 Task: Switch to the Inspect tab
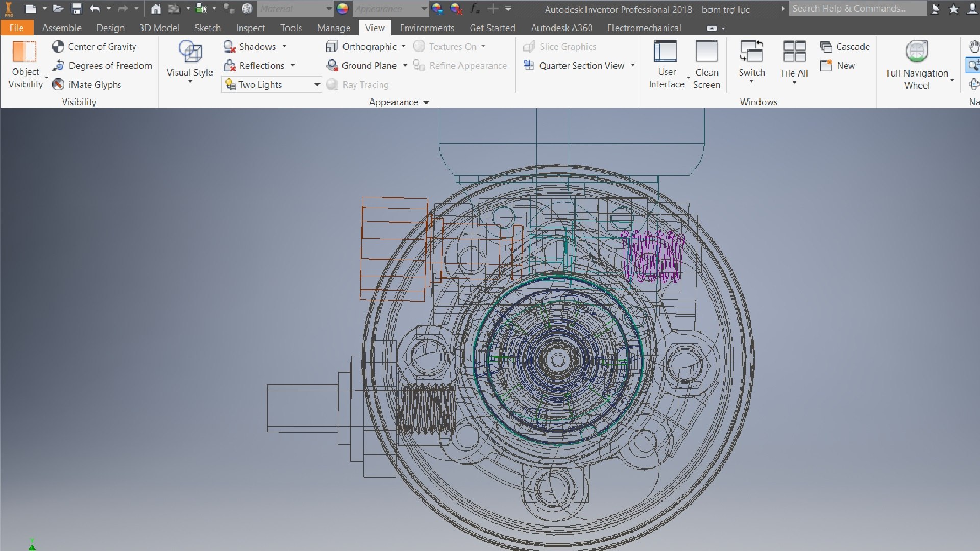point(250,28)
